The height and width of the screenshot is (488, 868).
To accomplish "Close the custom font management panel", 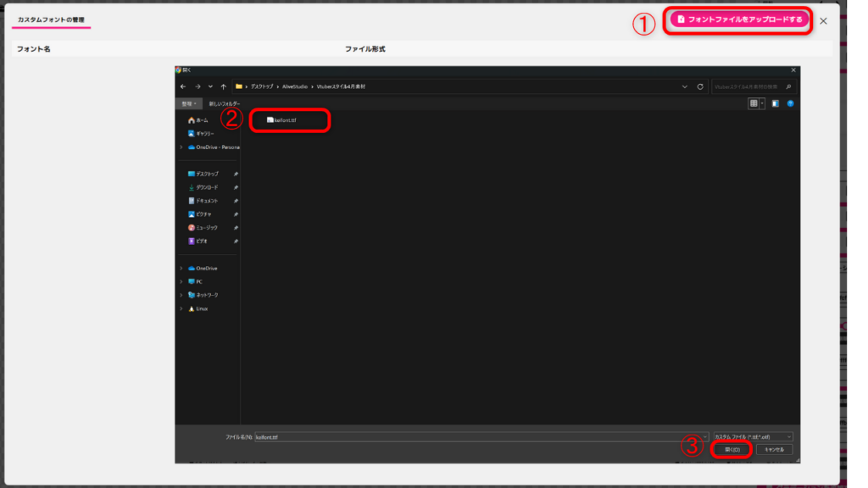I will [823, 21].
